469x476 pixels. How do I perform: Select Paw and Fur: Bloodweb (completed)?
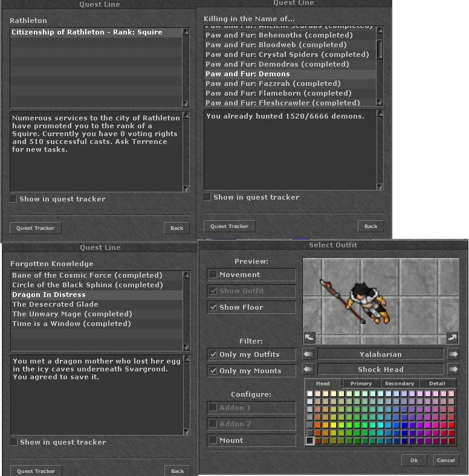(290, 45)
